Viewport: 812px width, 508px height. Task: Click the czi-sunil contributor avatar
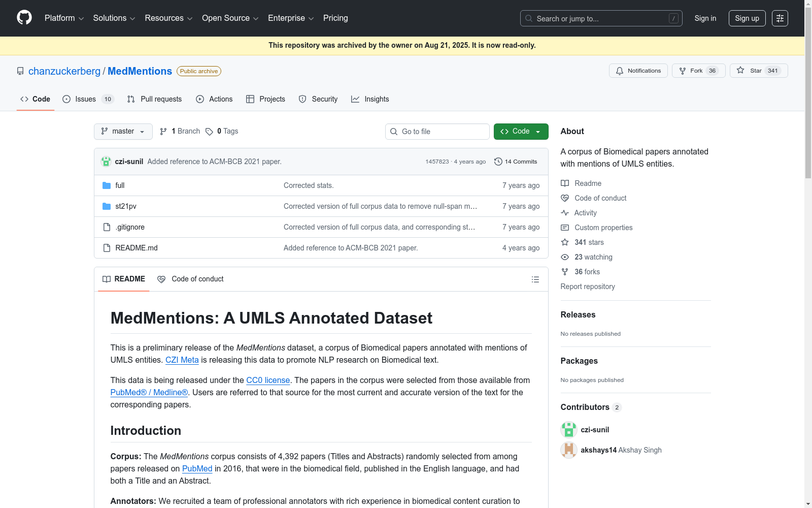click(569, 430)
